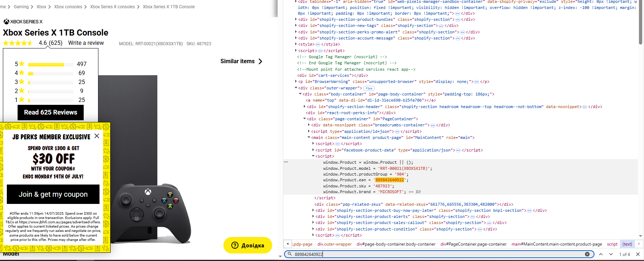Expand shopify-section-header div node

[305, 107]
